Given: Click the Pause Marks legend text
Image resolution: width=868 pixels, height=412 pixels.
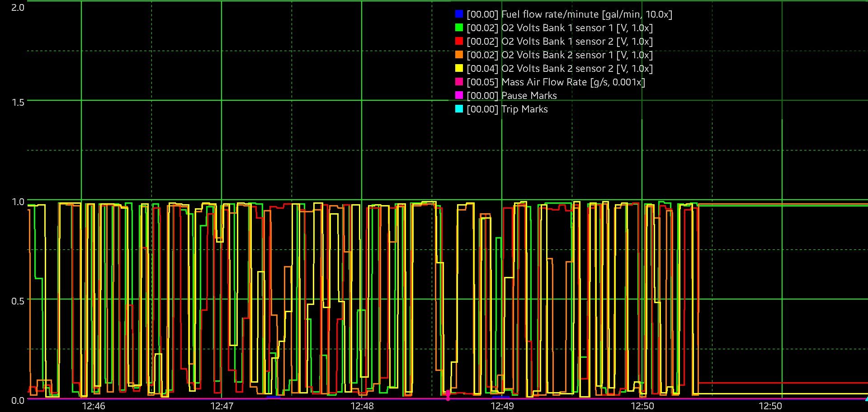Looking at the screenshot, I should (529, 96).
